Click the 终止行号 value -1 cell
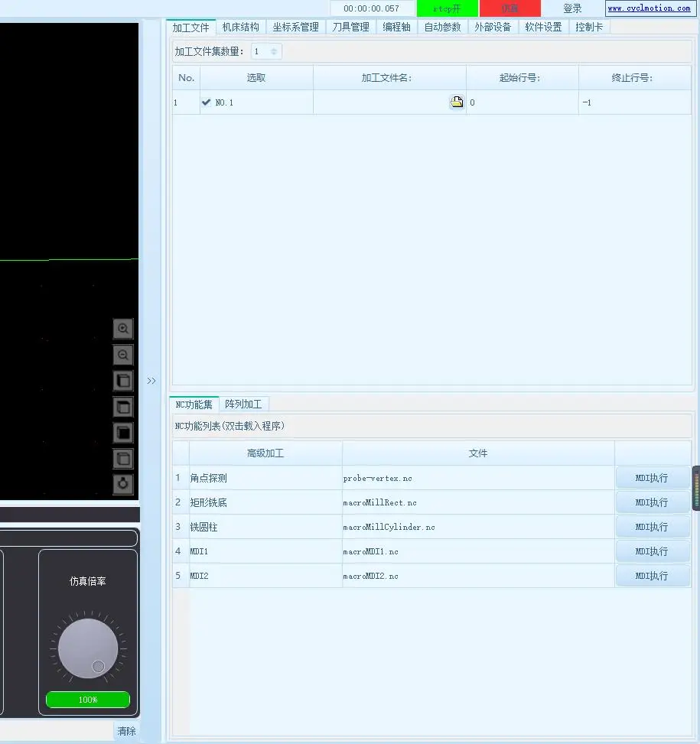This screenshot has height=744, width=700. [x=635, y=102]
